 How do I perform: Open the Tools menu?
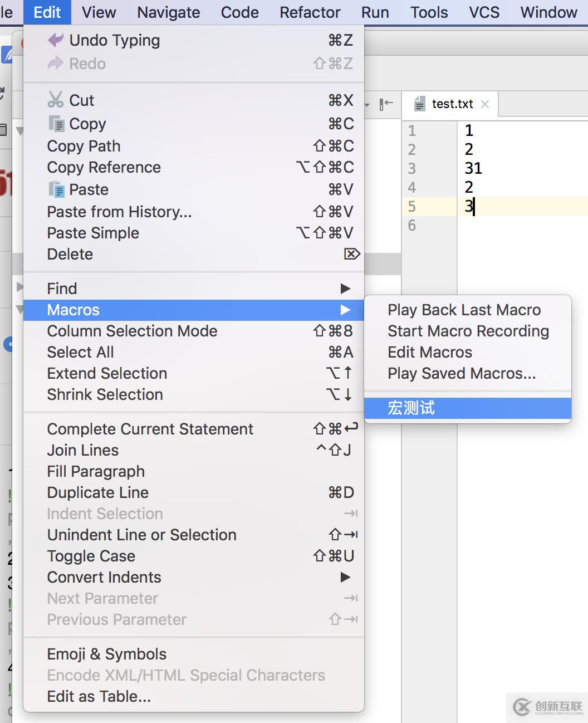pyautogui.click(x=429, y=12)
